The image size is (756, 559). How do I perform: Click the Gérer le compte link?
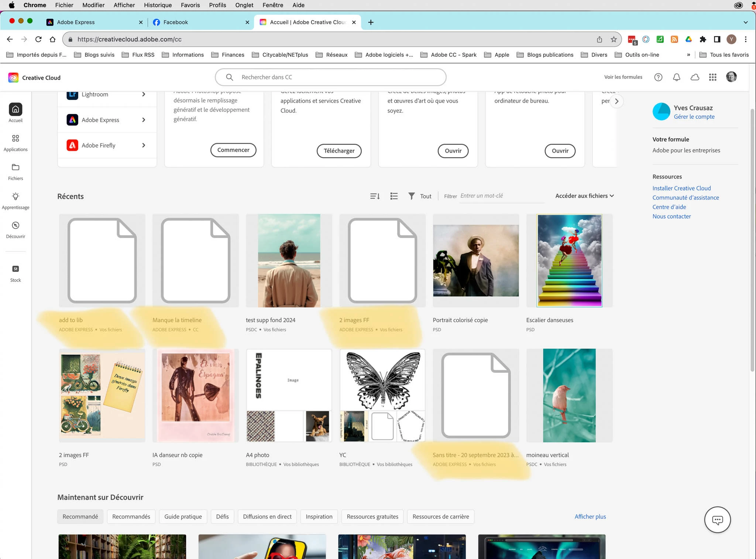click(694, 117)
